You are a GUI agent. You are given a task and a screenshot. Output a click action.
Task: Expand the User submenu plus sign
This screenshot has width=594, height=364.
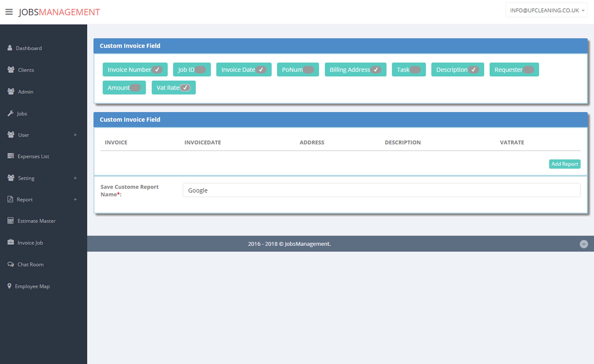pos(75,135)
